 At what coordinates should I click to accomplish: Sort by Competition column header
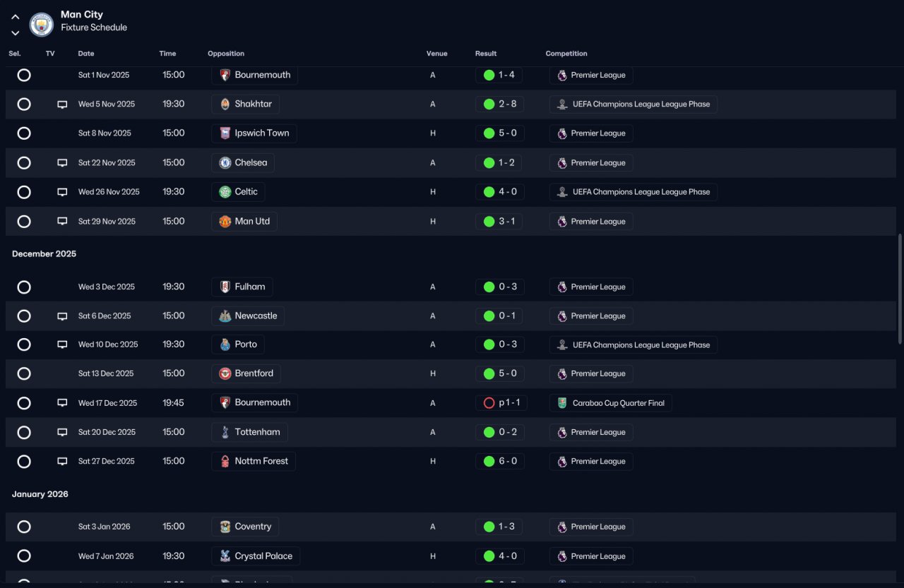pos(566,54)
